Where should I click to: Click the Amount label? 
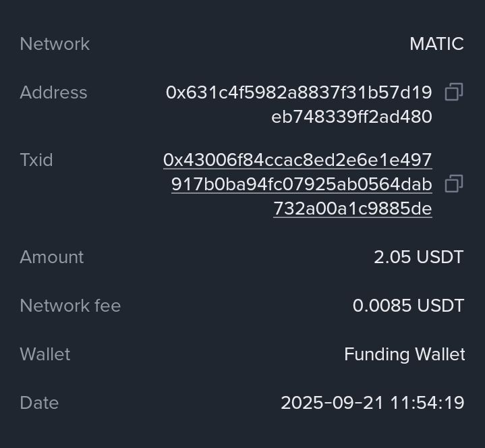[x=52, y=257]
